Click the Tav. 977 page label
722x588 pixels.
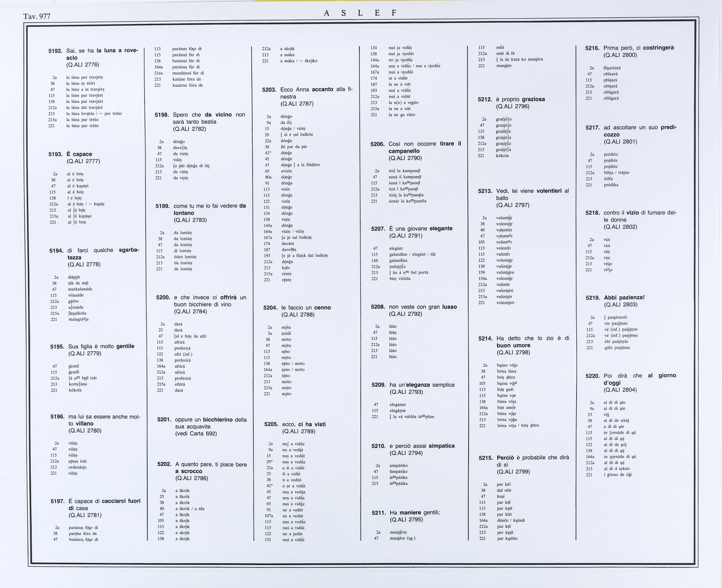[37, 16]
